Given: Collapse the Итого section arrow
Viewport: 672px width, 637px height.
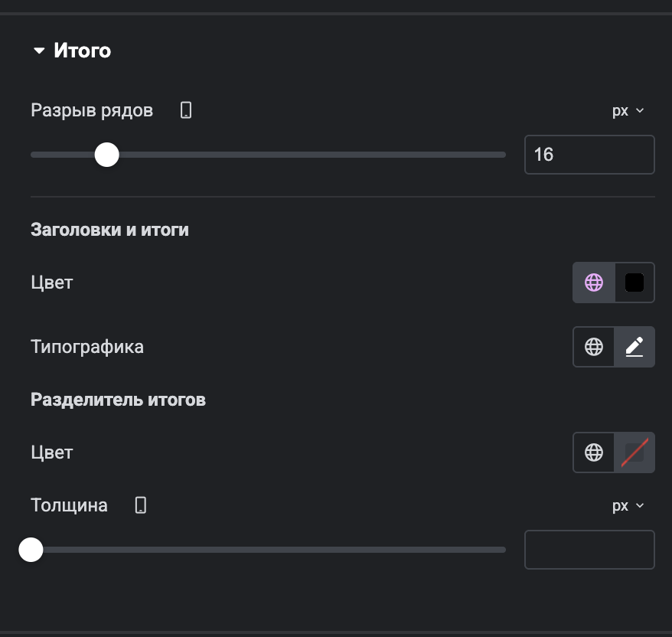Looking at the screenshot, I should (39, 51).
